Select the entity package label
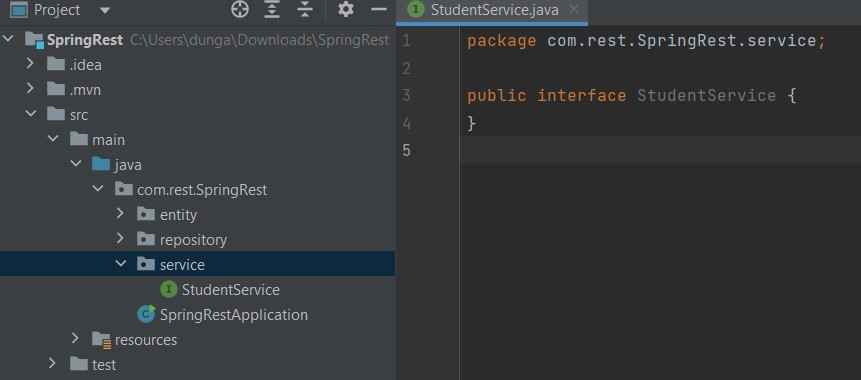 (178, 215)
